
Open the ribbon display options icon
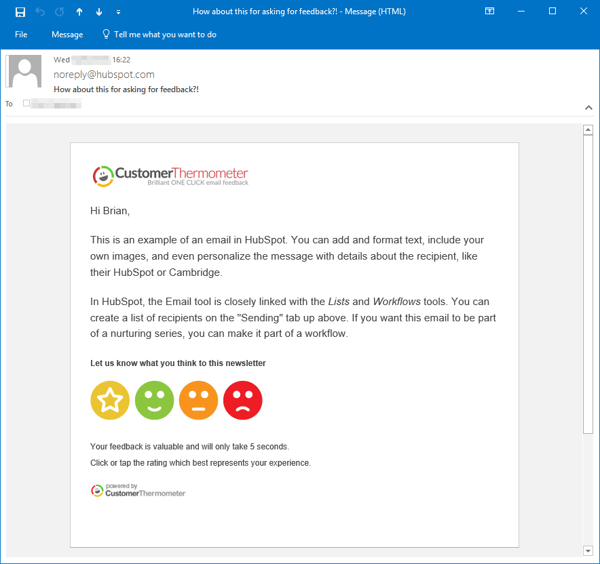click(490, 12)
